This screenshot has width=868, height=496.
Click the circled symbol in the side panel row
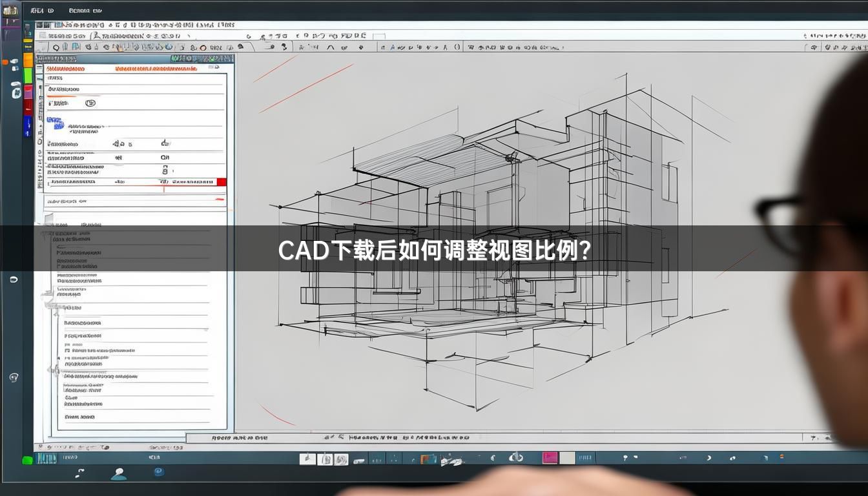point(90,103)
